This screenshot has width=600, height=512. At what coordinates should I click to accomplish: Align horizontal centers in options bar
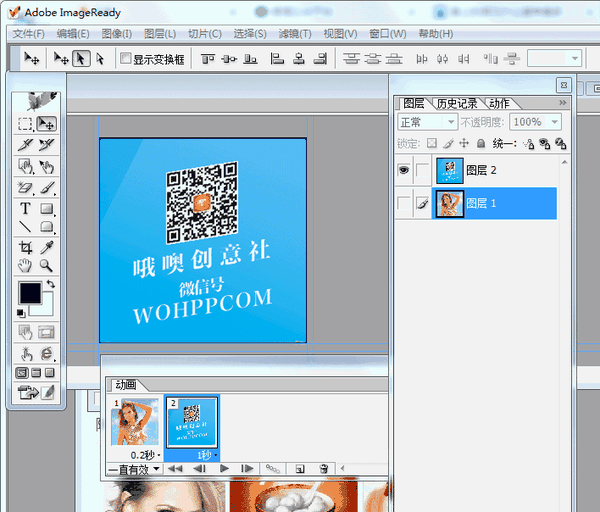299,59
